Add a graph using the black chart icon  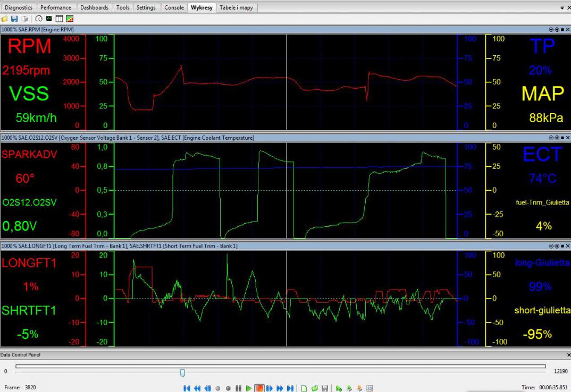point(49,19)
